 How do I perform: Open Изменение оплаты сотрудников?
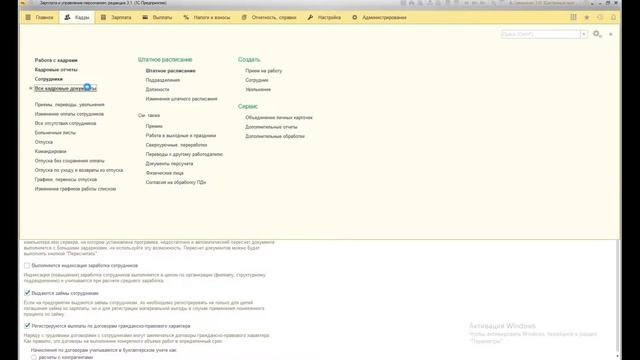click(x=69, y=114)
